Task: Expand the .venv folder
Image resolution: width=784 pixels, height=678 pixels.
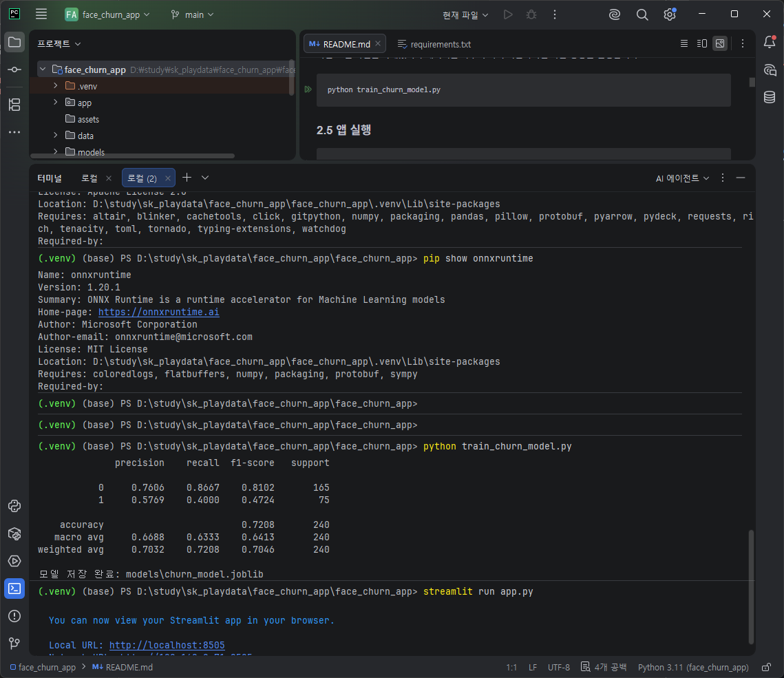Action: tap(56, 86)
